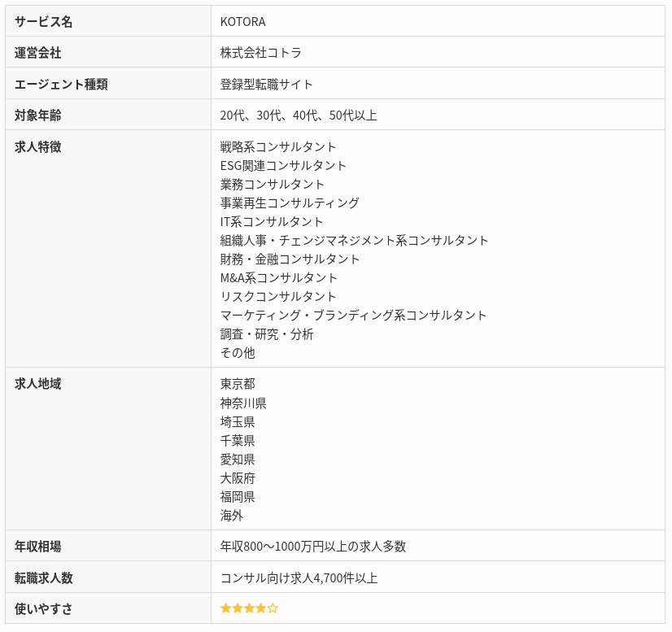Select 神奈川県 in the region list
The image size is (672, 632).
pyautogui.click(x=243, y=403)
